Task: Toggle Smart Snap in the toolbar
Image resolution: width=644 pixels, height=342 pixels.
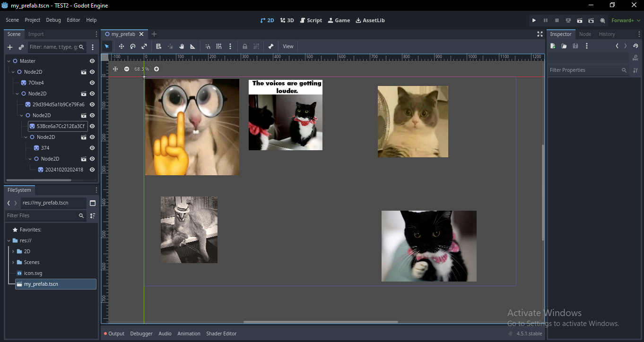Action: [x=208, y=46]
